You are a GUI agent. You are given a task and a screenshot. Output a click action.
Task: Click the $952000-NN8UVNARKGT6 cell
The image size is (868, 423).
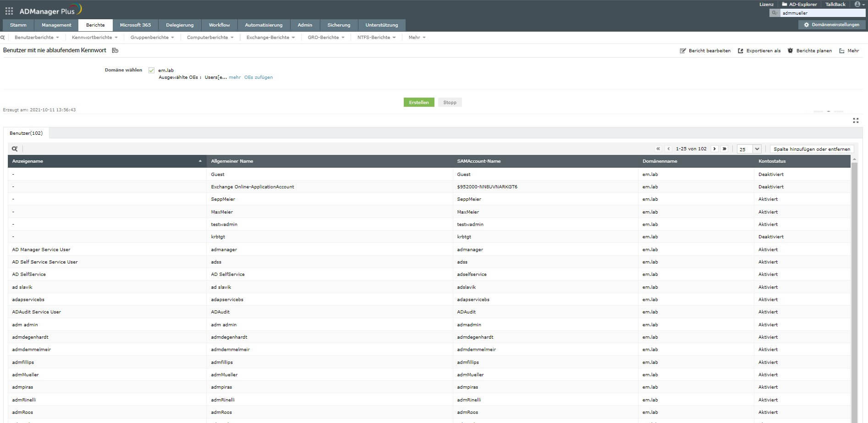pyautogui.click(x=487, y=187)
